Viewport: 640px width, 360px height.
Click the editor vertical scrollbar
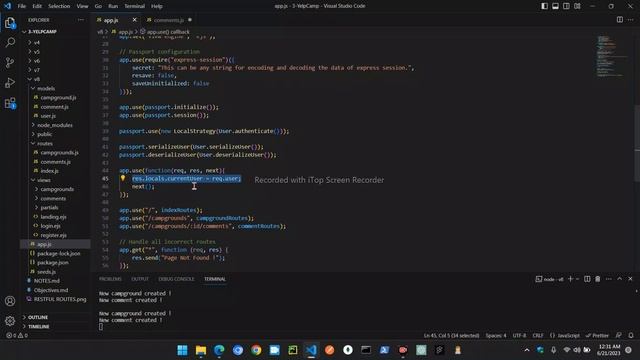point(637,143)
